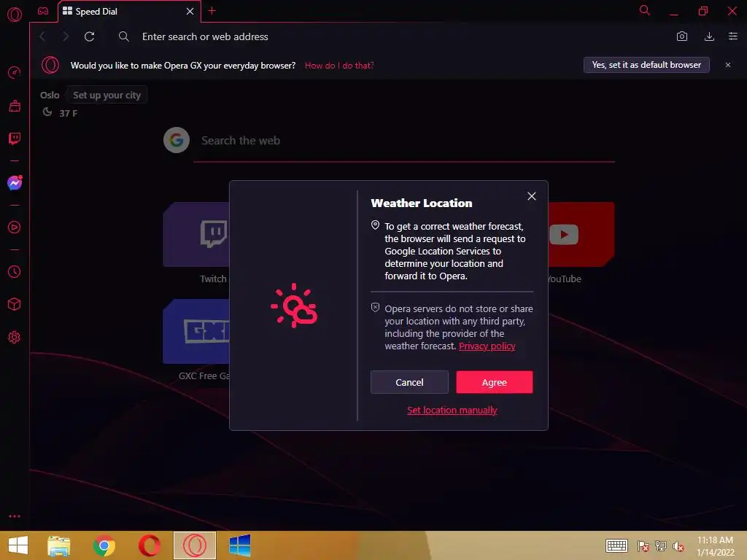Open the Twitch speed dial tile

click(196, 234)
